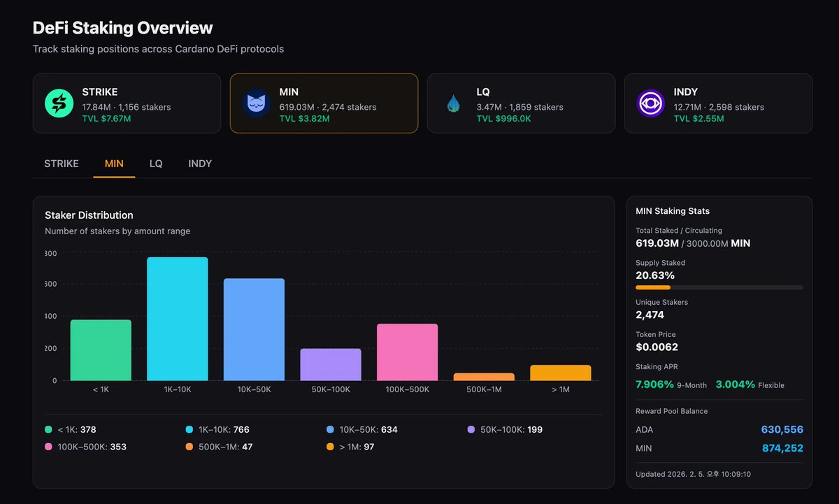Open the INDY tab

point(199,164)
